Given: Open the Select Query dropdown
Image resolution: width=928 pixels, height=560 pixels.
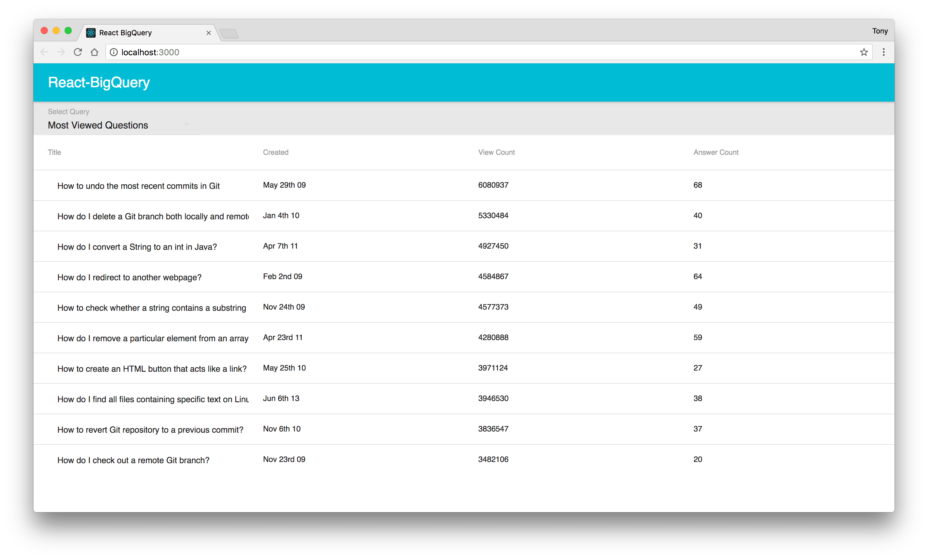Looking at the screenshot, I should (117, 125).
